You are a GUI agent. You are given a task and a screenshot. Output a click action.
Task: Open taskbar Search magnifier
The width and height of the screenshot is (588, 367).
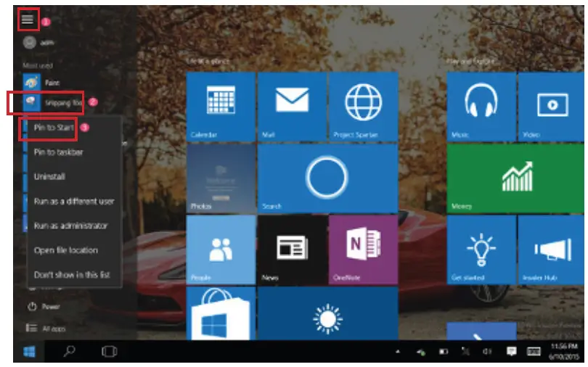(x=70, y=351)
